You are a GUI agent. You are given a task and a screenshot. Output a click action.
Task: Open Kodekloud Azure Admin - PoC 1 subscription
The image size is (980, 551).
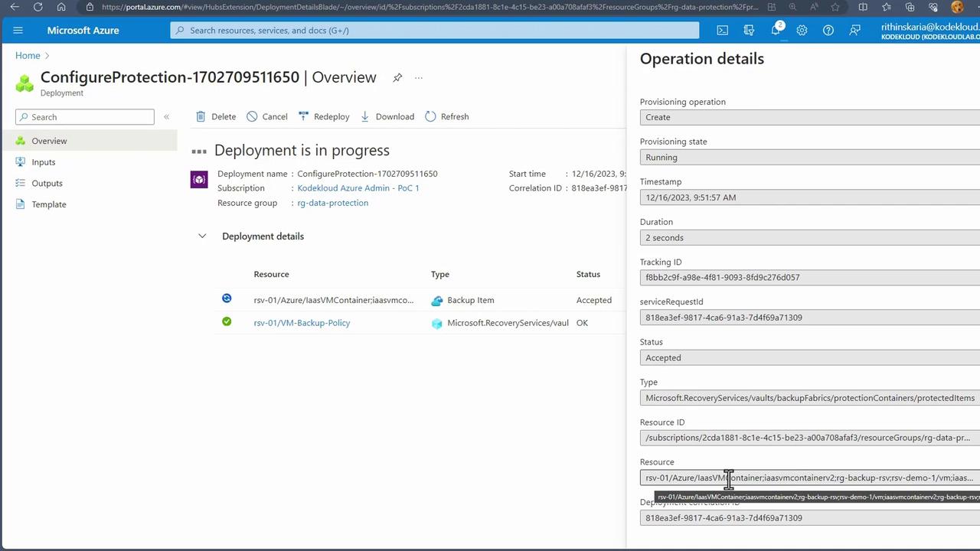358,188
